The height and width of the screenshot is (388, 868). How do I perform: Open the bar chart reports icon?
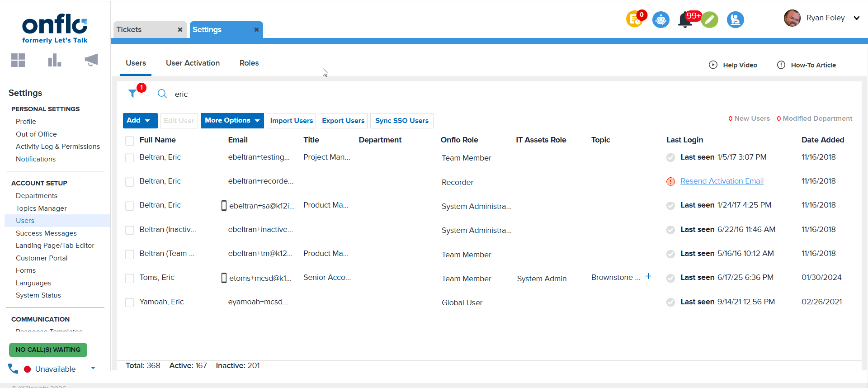coord(54,60)
